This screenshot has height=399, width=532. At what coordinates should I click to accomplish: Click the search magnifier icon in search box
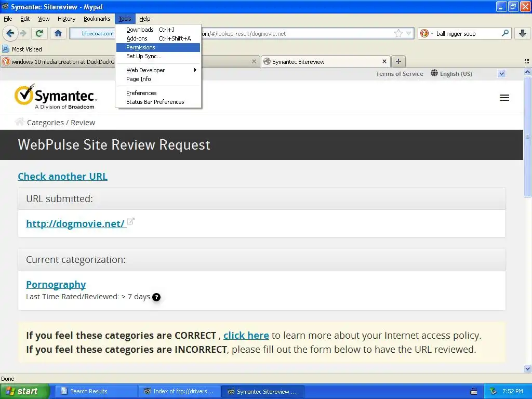click(x=505, y=33)
